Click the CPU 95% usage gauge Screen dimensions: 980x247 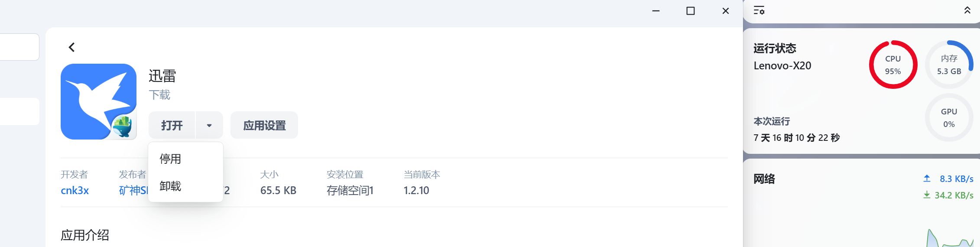(893, 65)
